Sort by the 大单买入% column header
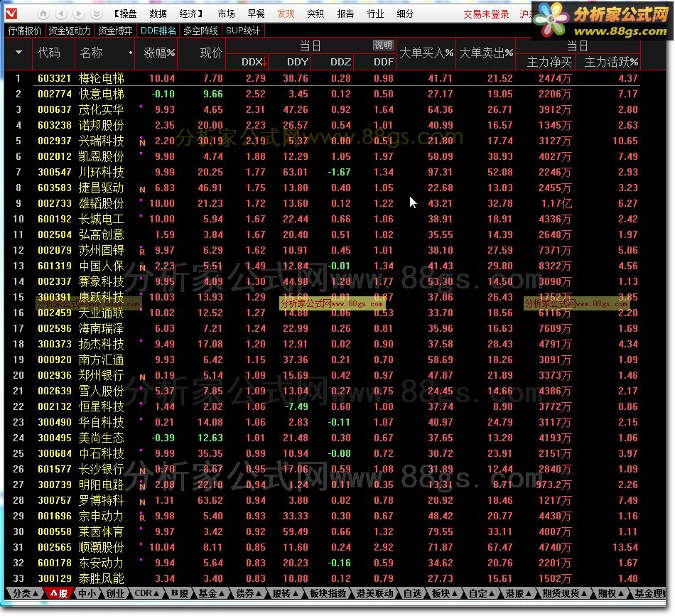The width and height of the screenshot is (675, 616). tap(426, 53)
